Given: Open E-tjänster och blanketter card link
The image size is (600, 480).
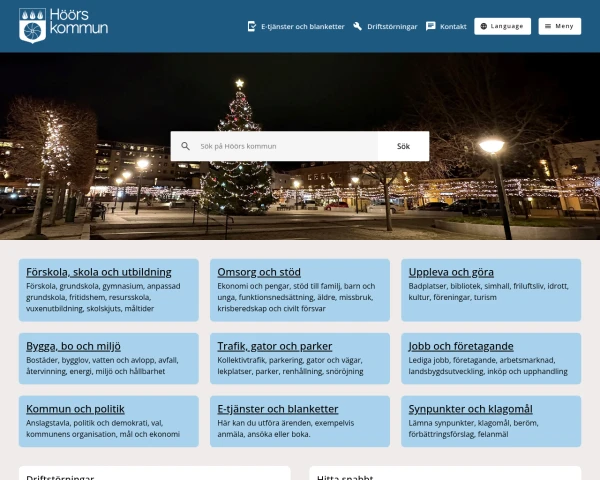Looking at the screenshot, I should point(278,409).
